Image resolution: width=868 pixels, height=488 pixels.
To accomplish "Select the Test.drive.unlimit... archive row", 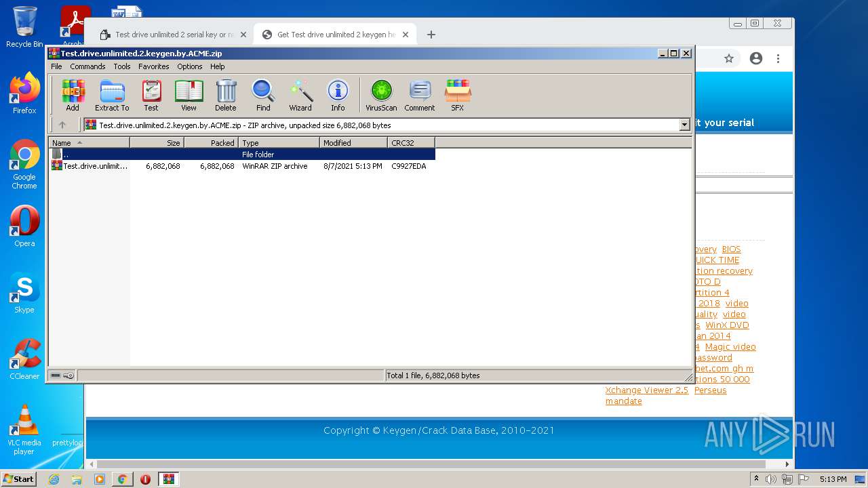I will pyautogui.click(x=241, y=166).
